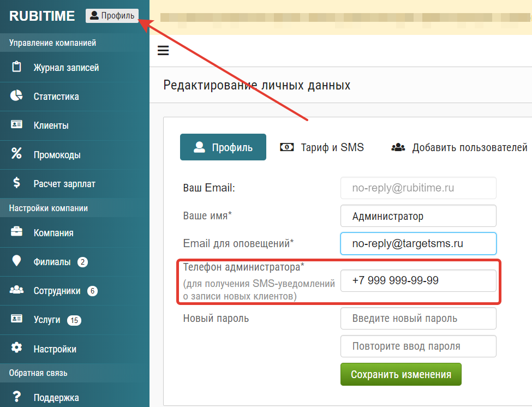Viewport: 532px width, 407px height.
Task: Switch to the Тариф и SMS tab
Action: pyautogui.click(x=321, y=147)
